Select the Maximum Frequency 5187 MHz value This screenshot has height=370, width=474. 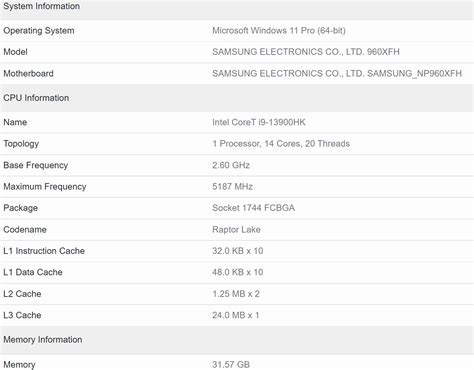(232, 187)
